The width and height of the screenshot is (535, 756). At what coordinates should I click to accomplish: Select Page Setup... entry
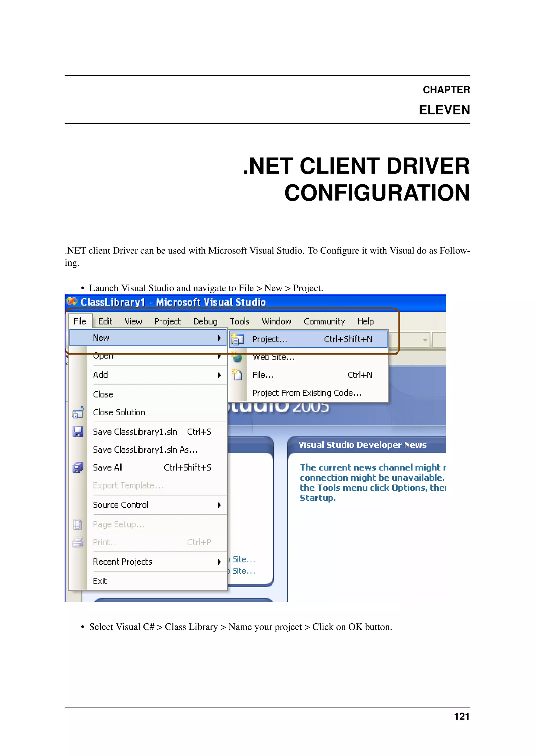pyautogui.click(x=148, y=524)
